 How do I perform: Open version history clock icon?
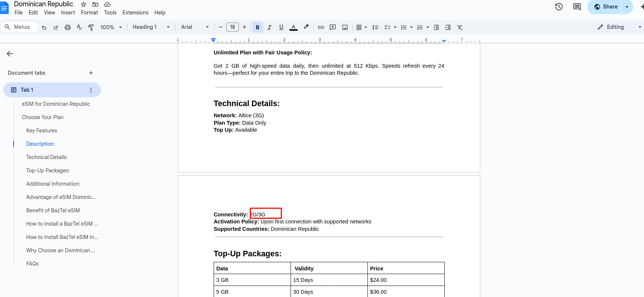[559, 7]
